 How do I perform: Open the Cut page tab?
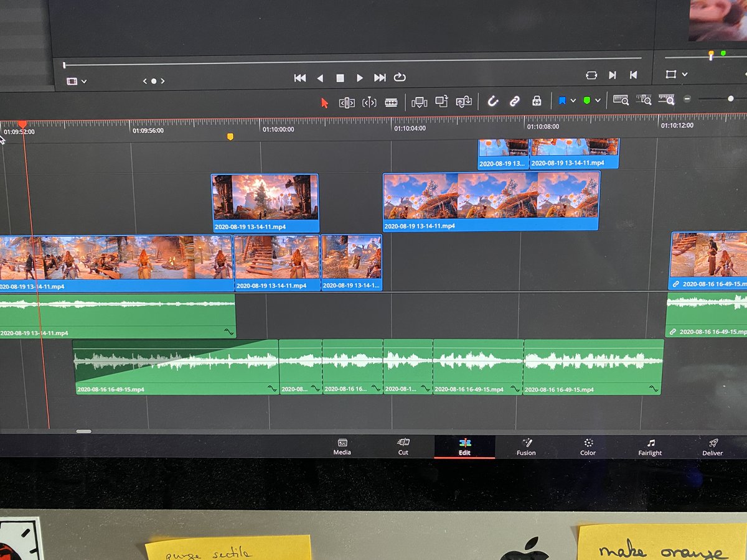coord(403,447)
